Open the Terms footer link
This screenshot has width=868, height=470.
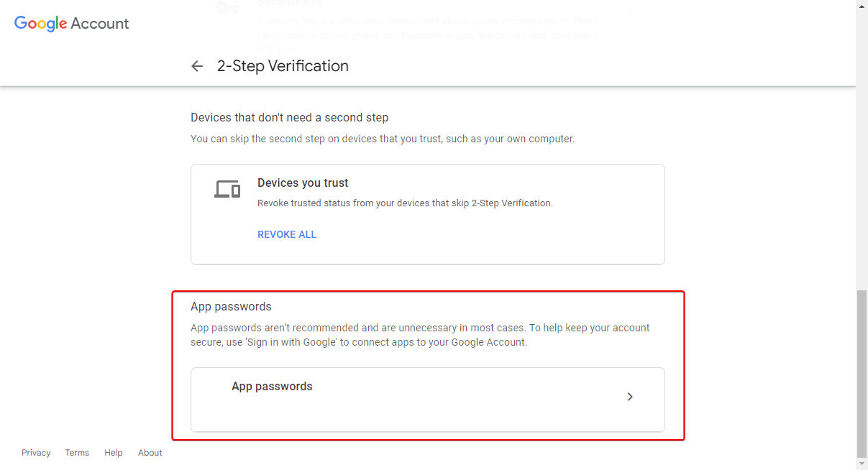(77, 453)
